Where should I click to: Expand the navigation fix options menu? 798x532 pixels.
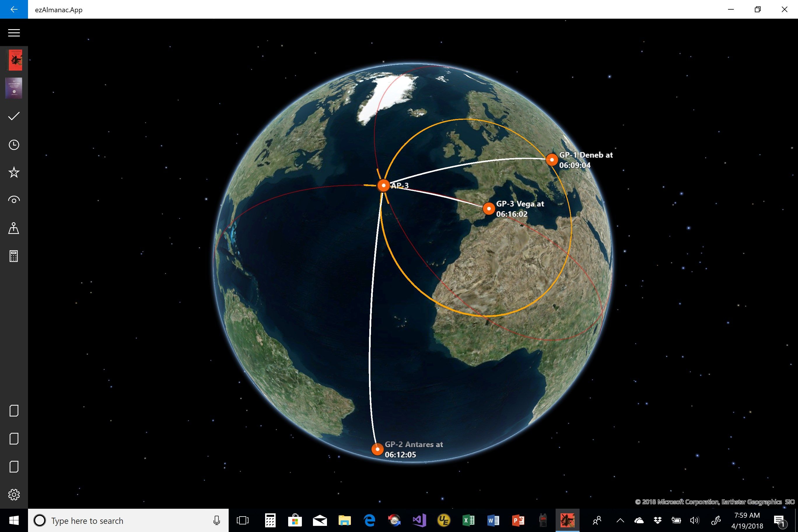coord(14,229)
